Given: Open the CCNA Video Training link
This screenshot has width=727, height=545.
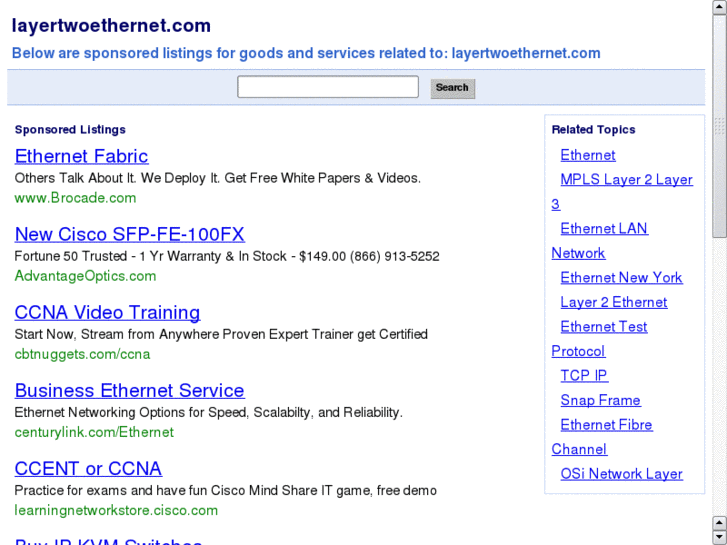Looking at the screenshot, I should coord(107,312).
